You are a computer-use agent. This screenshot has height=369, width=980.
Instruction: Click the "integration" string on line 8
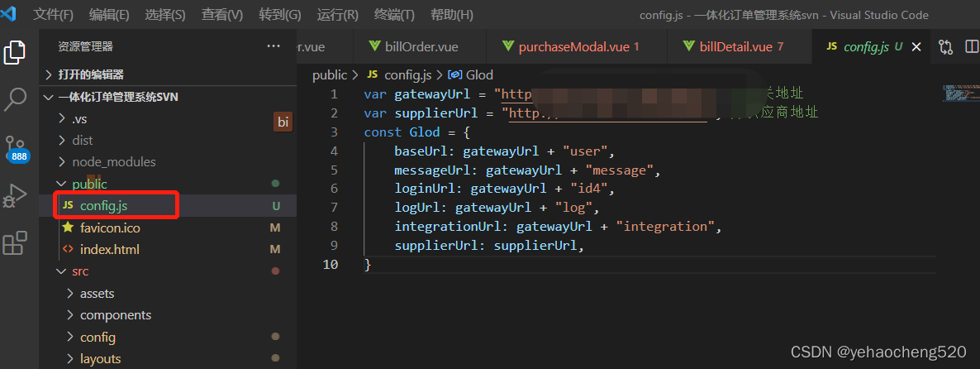click(x=665, y=227)
